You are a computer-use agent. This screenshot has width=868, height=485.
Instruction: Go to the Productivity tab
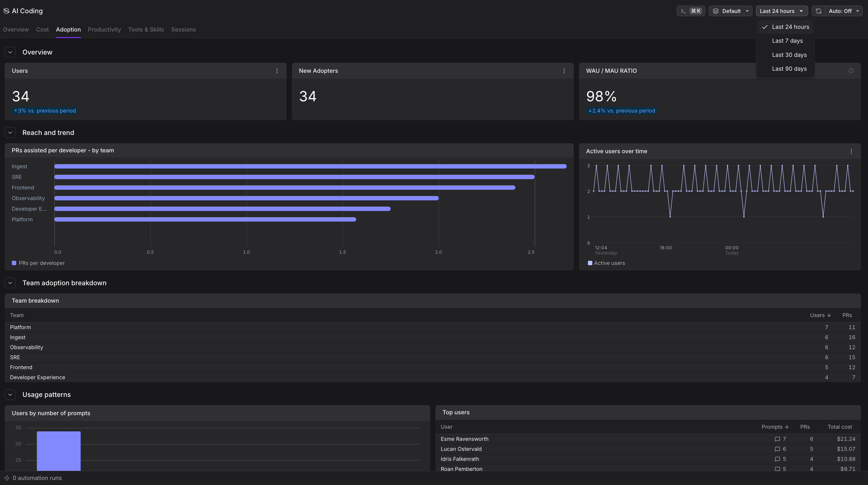(104, 30)
